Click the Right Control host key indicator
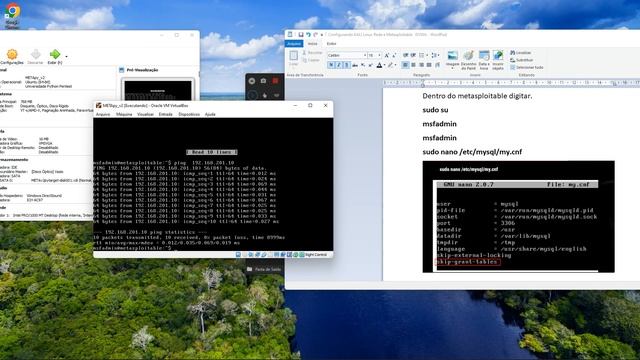This screenshot has height=360, width=640. coord(316,255)
